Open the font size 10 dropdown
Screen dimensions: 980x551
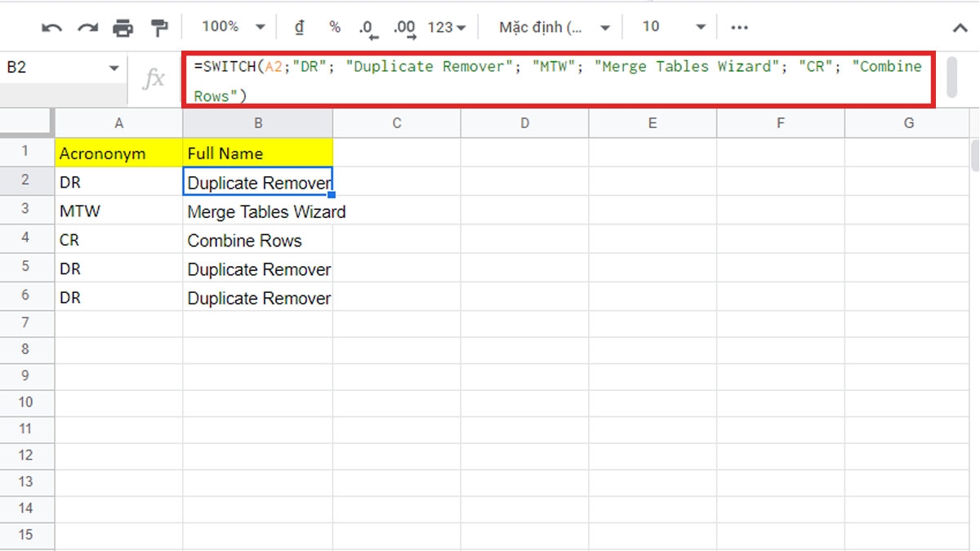[x=671, y=26]
